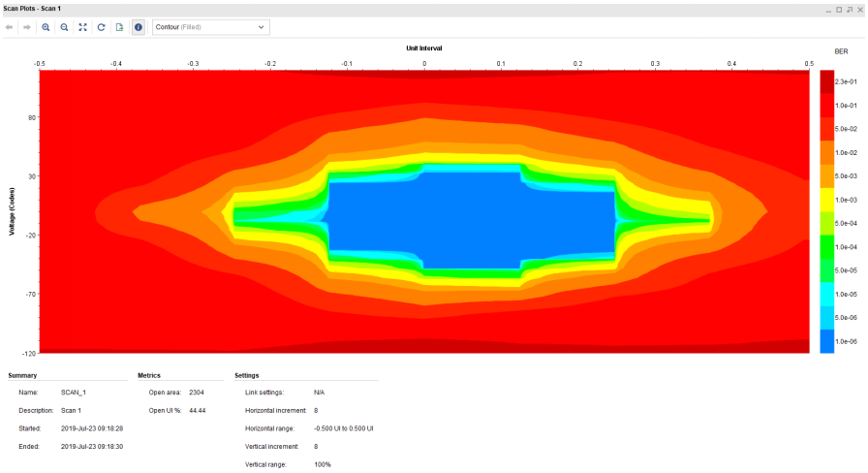Click the blue open-eye region of plot

pos(471,219)
